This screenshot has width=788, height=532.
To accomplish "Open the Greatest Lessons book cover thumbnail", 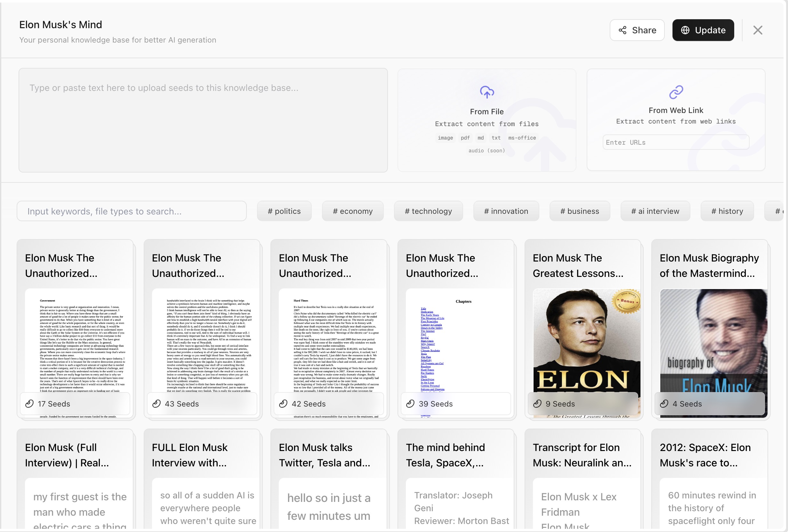I will [586, 339].
